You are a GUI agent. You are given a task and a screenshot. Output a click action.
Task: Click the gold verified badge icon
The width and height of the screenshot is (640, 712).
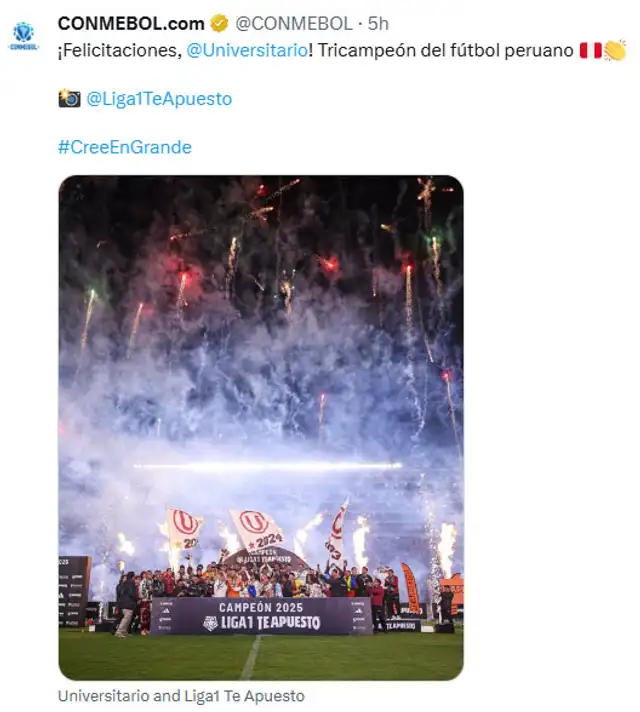pyautogui.click(x=219, y=24)
